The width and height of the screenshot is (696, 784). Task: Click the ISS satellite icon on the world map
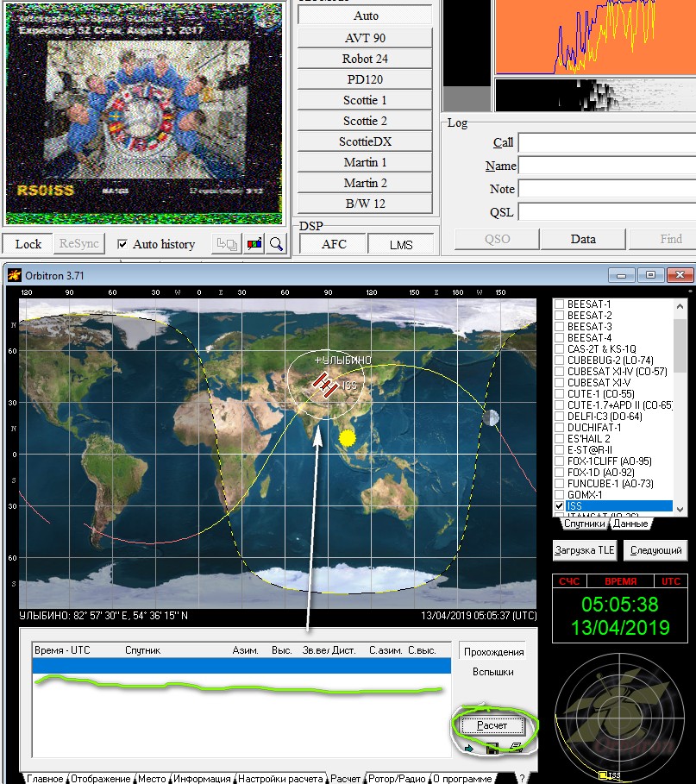click(326, 386)
